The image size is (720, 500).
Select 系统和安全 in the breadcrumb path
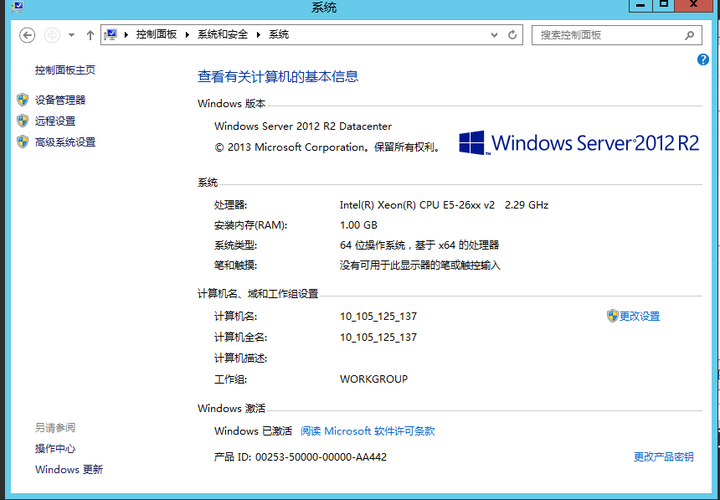pyautogui.click(x=223, y=34)
